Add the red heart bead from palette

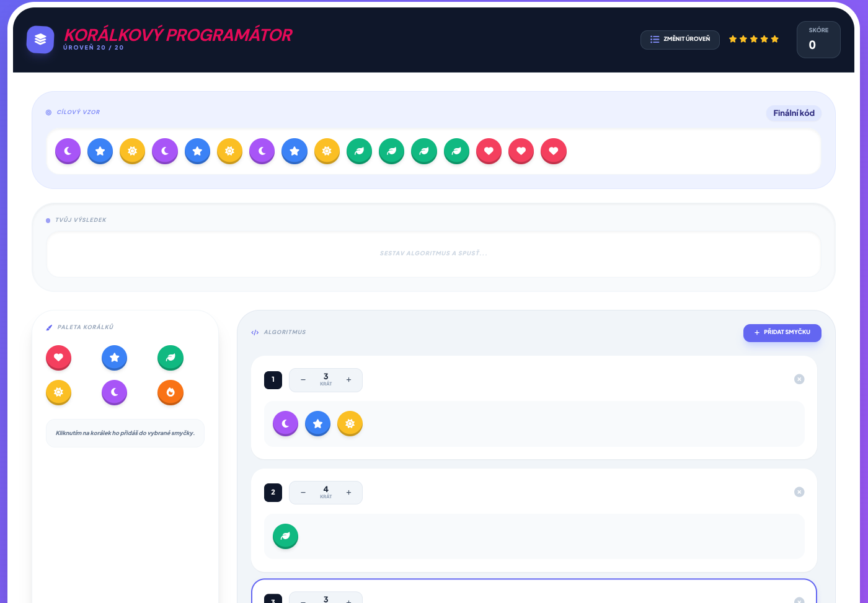coord(59,358)
